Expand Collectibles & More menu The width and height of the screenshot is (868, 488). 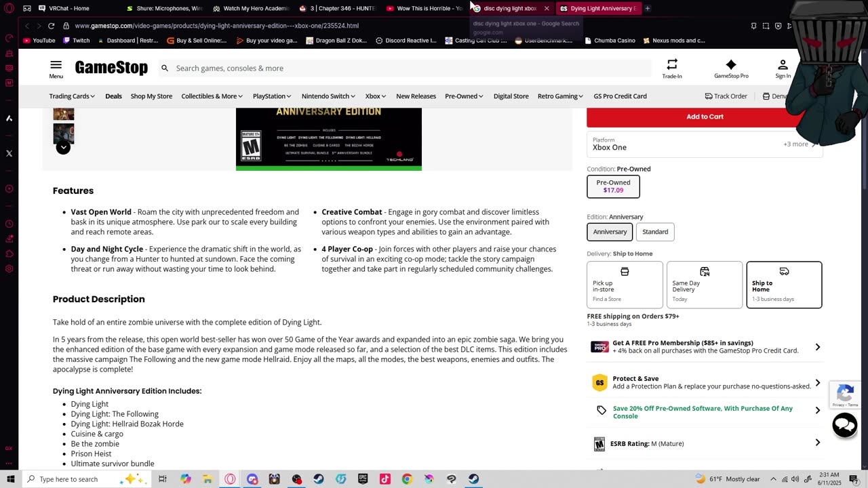[212, 96]
